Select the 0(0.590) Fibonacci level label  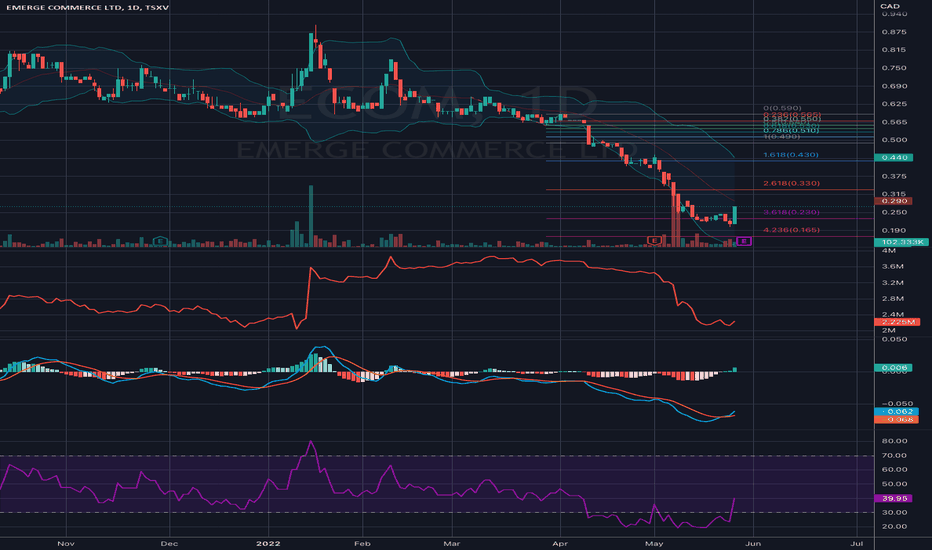click(x=782, y=108)
